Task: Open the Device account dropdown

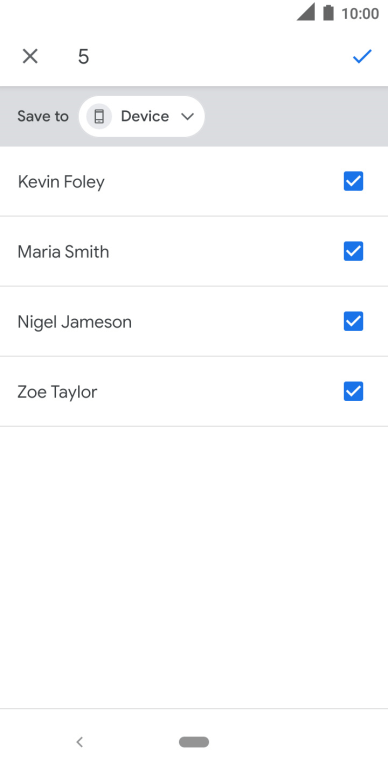Action: coord(142,116)
